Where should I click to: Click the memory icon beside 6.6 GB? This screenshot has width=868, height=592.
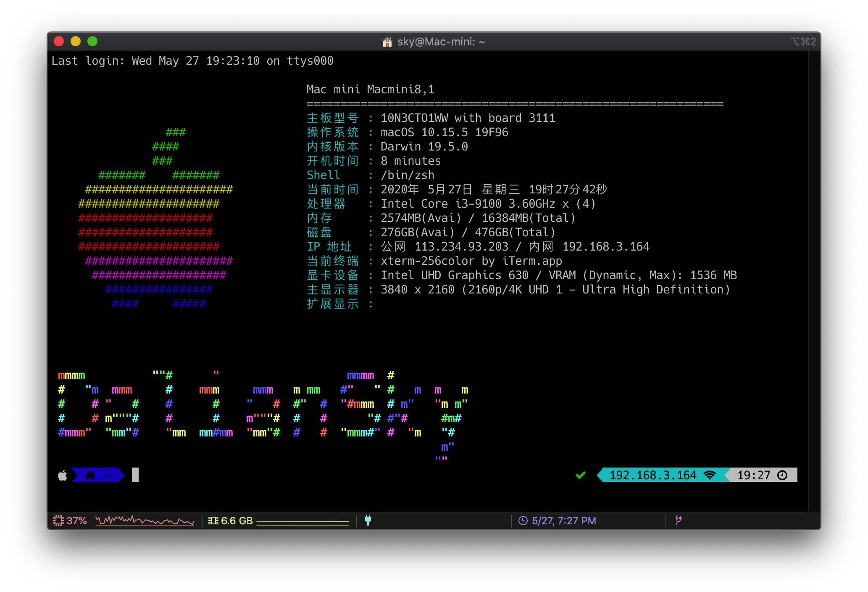213,521
